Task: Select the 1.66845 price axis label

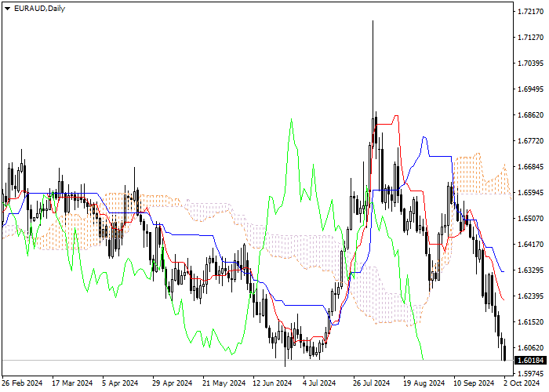Action: pos(530,167)
